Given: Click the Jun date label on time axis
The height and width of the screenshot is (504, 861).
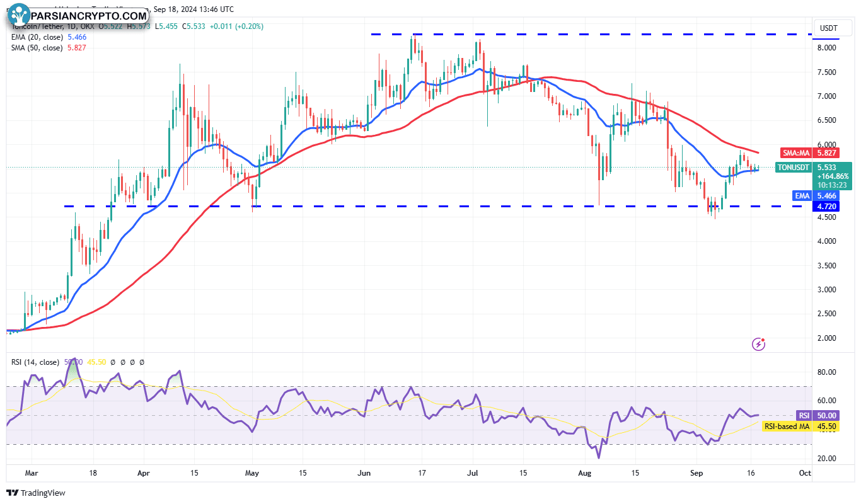Looking at the screenshot, I should pyautogui.click(x=364, y=472).
